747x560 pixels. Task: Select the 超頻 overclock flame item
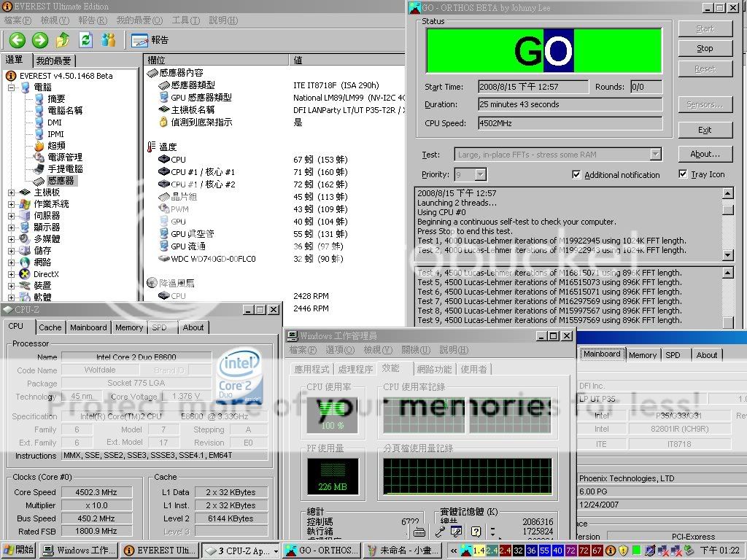[55, 145]
